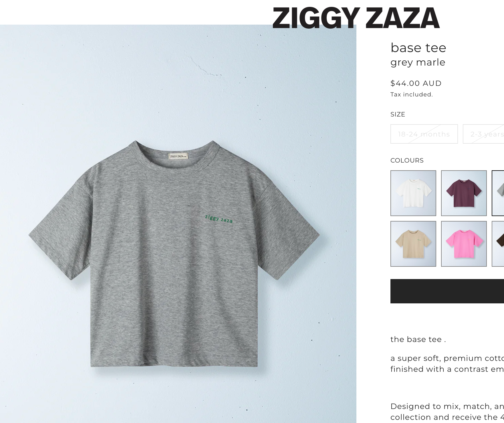Pick the currently selected grey tee swatch
The height and width of the screenshot is (423, 504).
coord(498,193)
